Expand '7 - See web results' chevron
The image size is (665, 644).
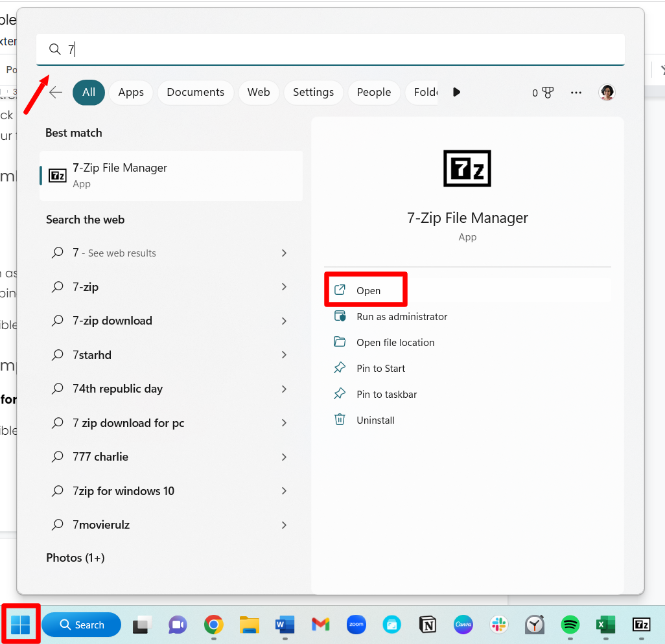tap(284, 253)
